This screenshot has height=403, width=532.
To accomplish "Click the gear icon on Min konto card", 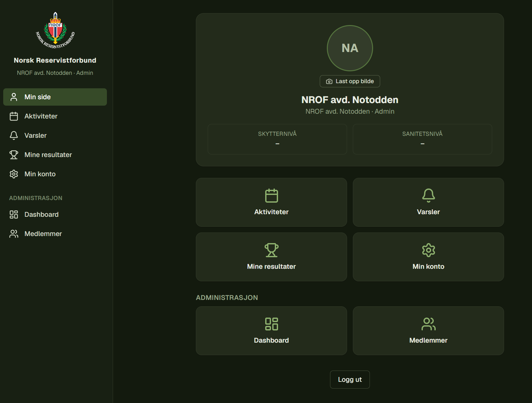I will [x=428, y=250].
